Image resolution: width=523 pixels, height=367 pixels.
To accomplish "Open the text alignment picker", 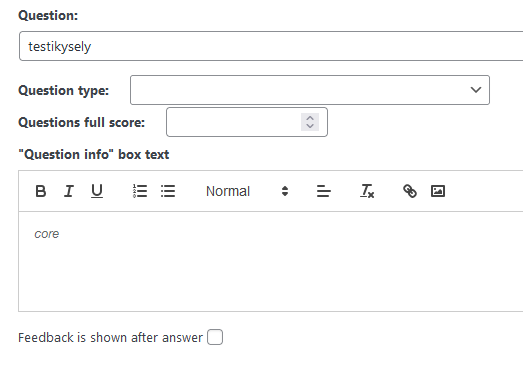I will pos(324,191).
